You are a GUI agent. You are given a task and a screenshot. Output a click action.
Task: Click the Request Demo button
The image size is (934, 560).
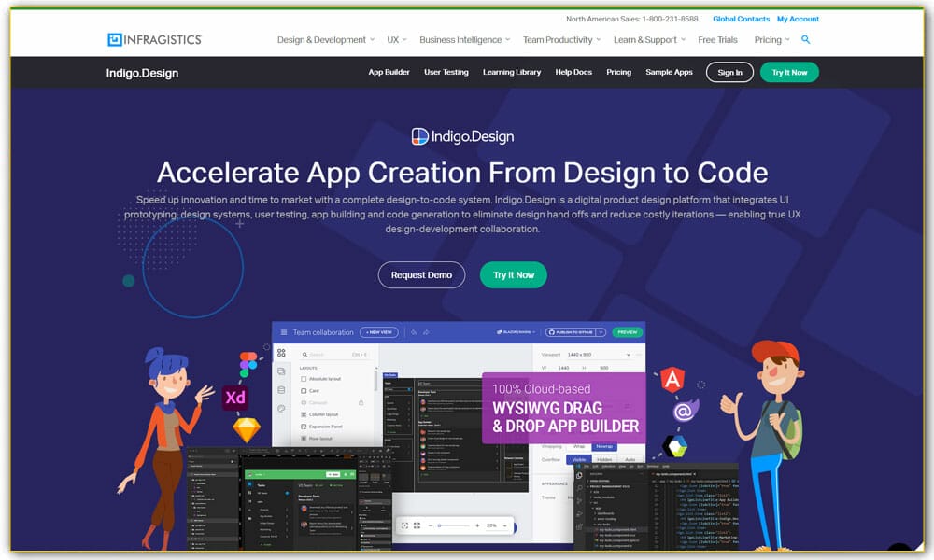pos(421,274)
